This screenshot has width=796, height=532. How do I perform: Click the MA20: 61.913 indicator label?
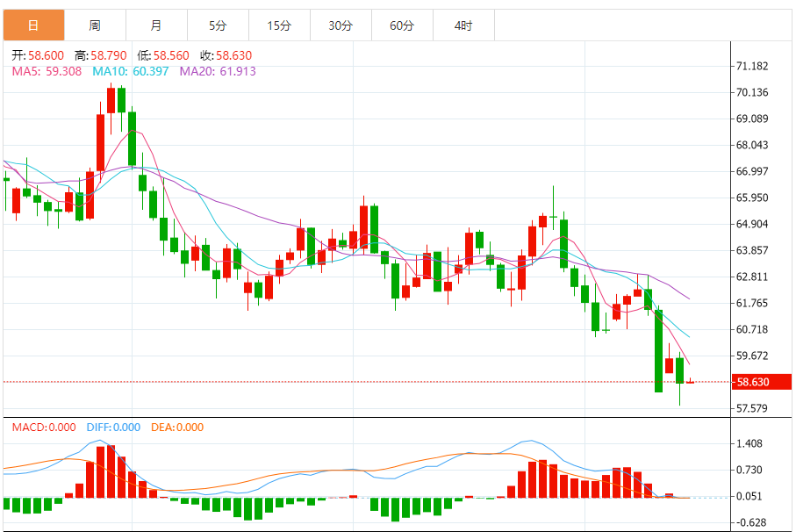coord(218,71)
